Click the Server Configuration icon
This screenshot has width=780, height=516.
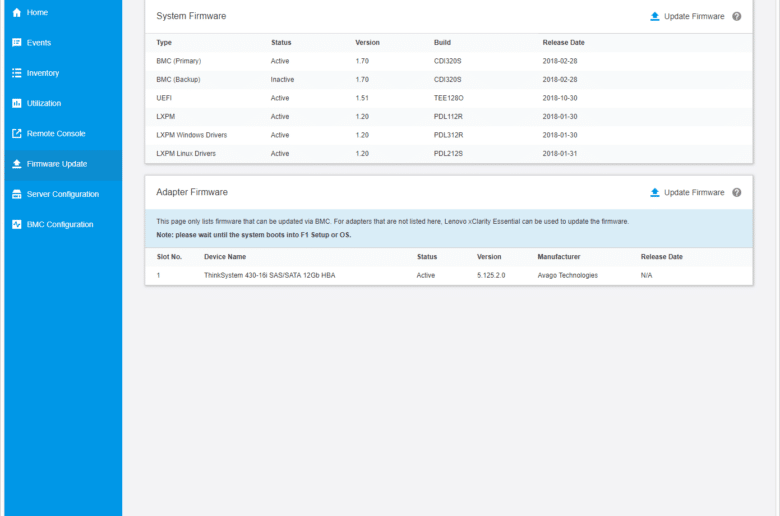click(x=16, y=194)
